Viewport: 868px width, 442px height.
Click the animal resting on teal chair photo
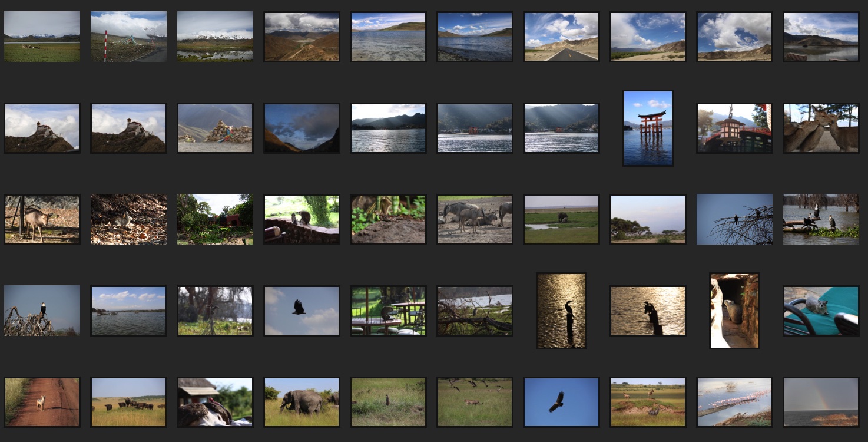point(821,311)
